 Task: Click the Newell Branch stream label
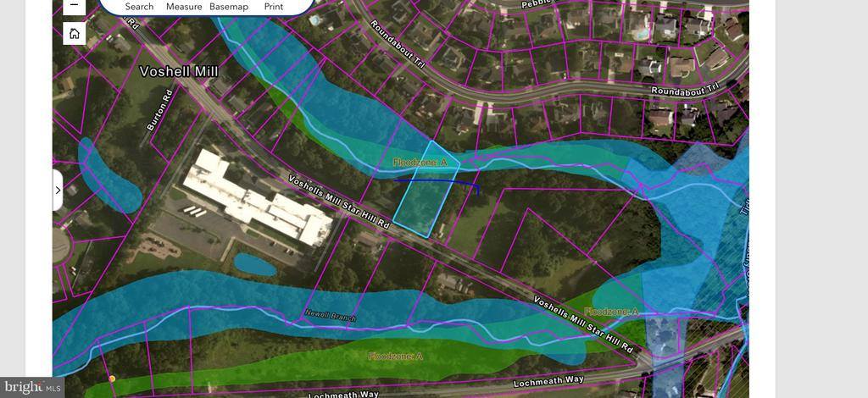coord(330,317)
